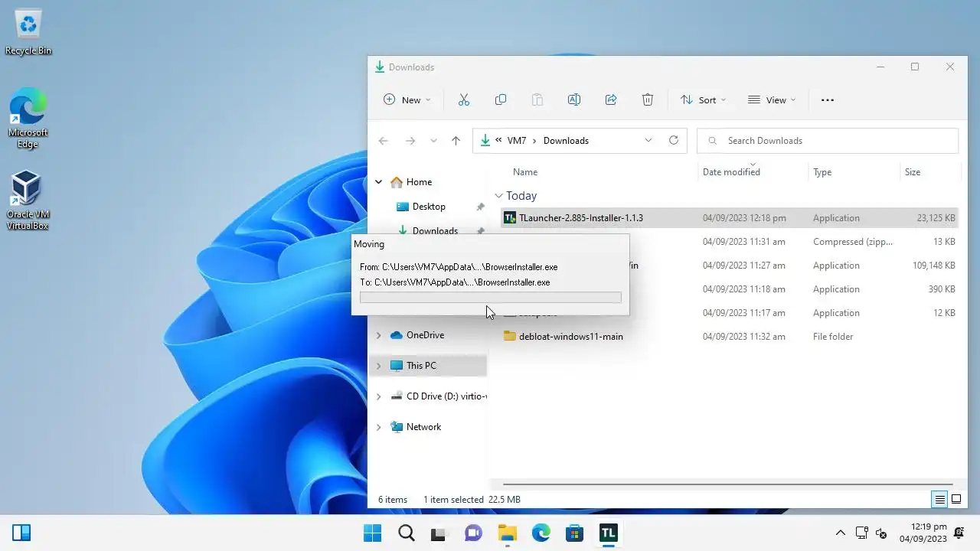
Task: Open the Recycle Bin desktop icon
Action: click(x=28, y=32)
